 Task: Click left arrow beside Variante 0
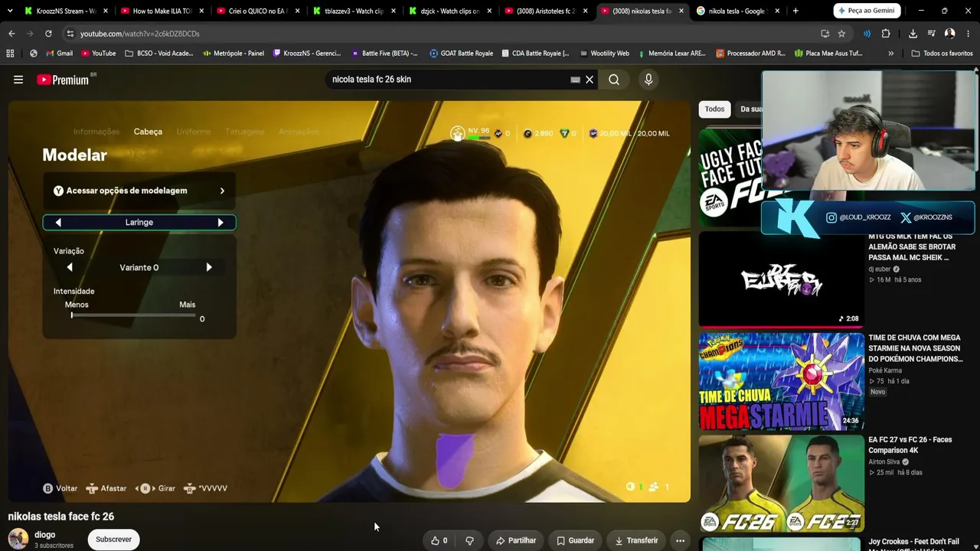[70, 267]
